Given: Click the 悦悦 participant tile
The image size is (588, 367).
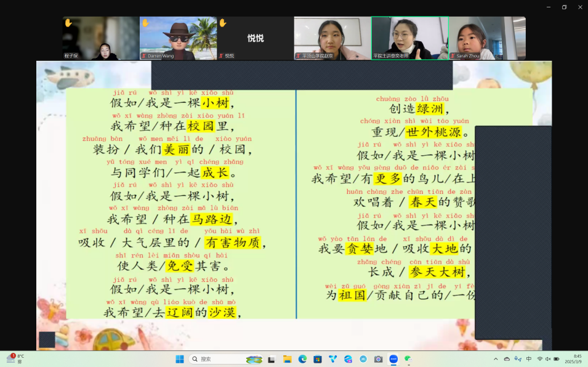Looking at the screenshot, I should [x=255, y=38].
